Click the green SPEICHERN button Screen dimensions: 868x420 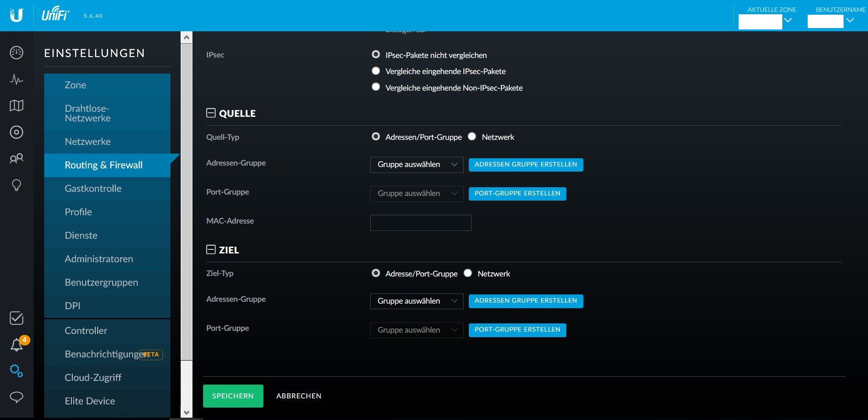coord(233,396)
